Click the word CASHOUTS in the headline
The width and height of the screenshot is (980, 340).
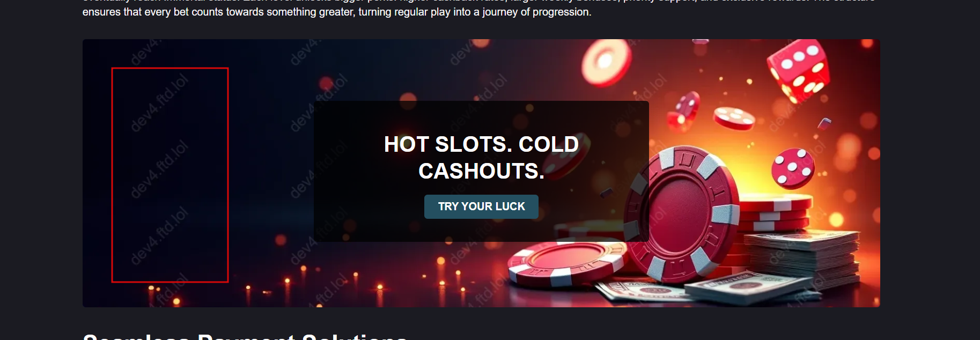[x=481, y=171]
